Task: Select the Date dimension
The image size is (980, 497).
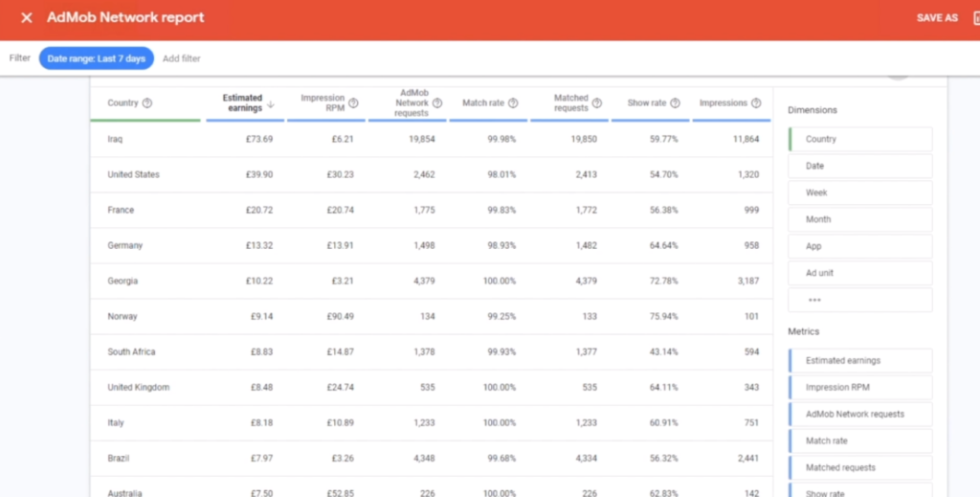Action: pyautogui.click(x=860, y=167)
